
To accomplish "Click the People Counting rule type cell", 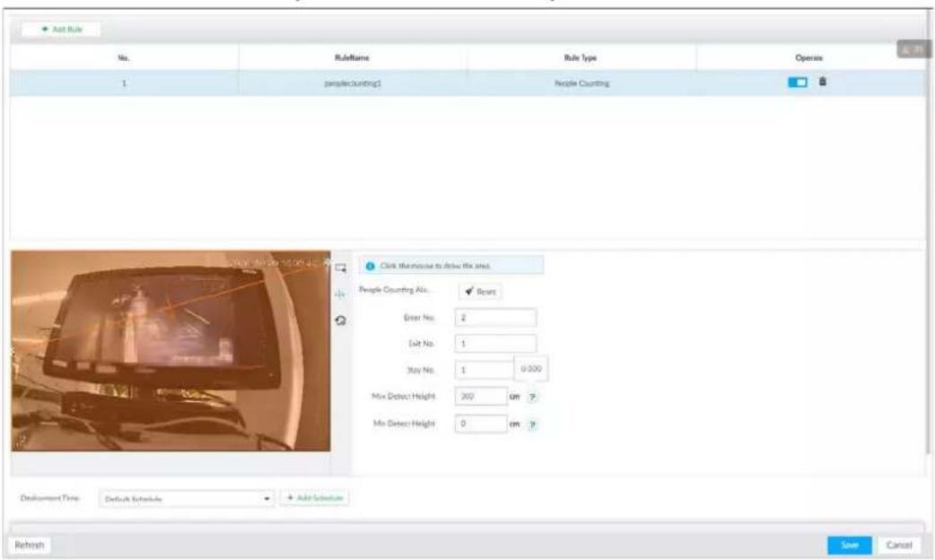I will click(x=581, y=83).
